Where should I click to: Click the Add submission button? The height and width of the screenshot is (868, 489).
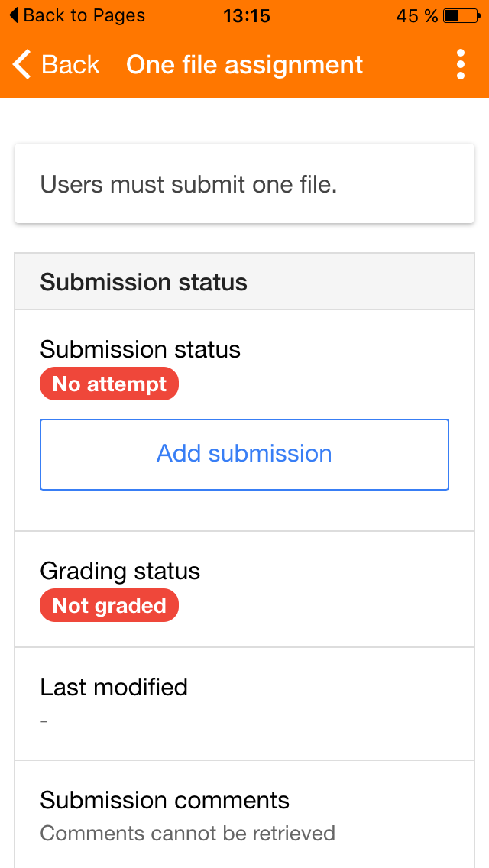pos(244,454)
